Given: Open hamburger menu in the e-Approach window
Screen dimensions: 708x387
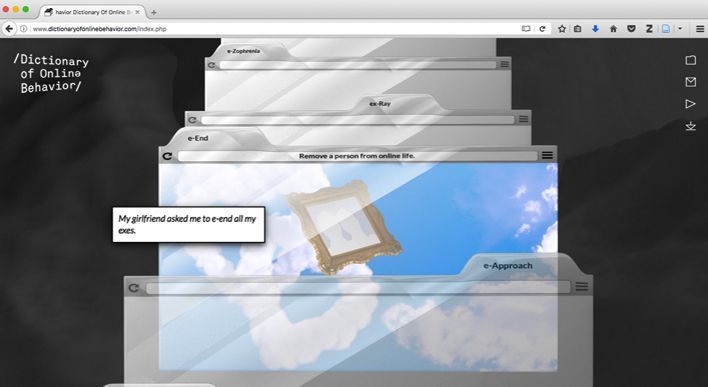Looking at the screenshot, I should (582, 287).
